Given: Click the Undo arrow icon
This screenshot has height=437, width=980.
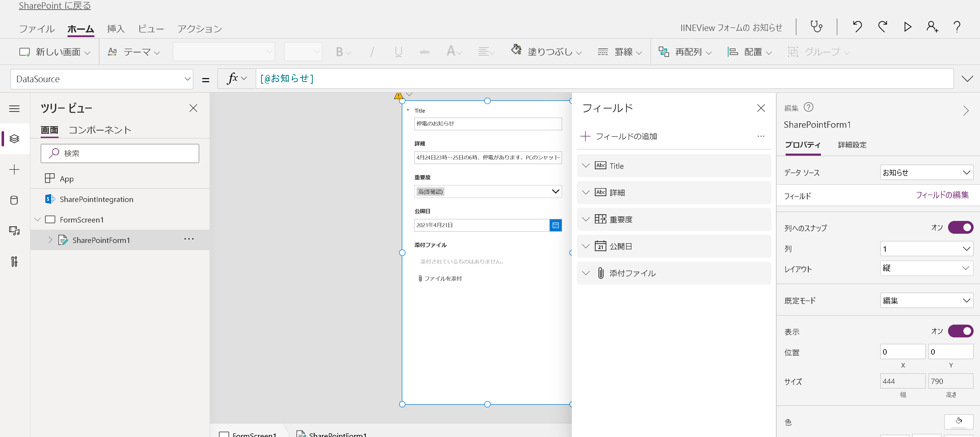Looking at the screenshot, I should coord(857,27).
